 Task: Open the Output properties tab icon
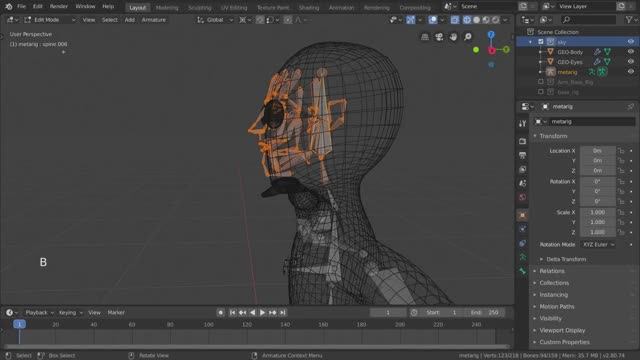pyautogui.click(x=522, y=156)
